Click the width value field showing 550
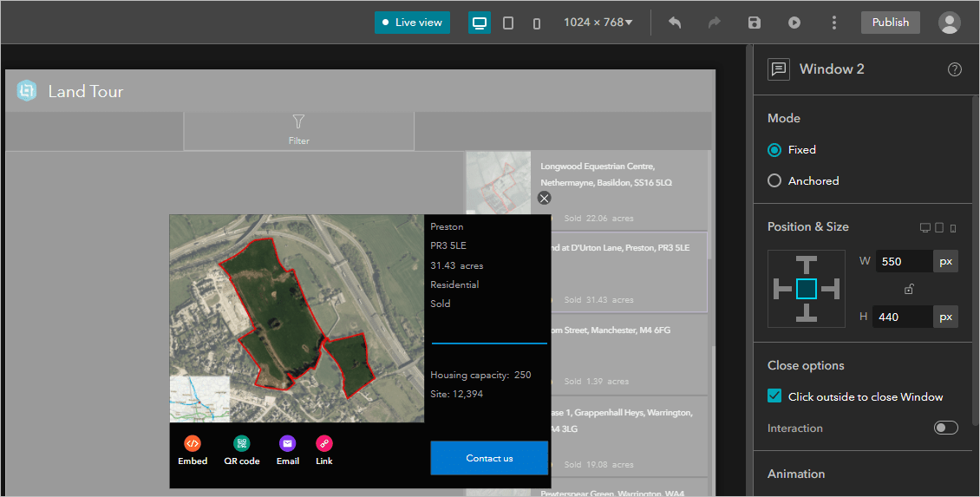Image resolution: width=980 pixels, height=497 pixels. point(905,261)
